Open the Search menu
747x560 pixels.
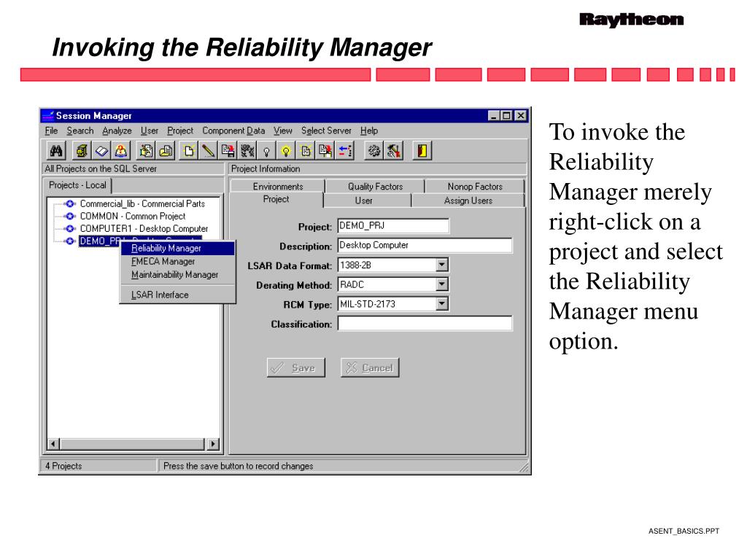[x=80, y=131]
